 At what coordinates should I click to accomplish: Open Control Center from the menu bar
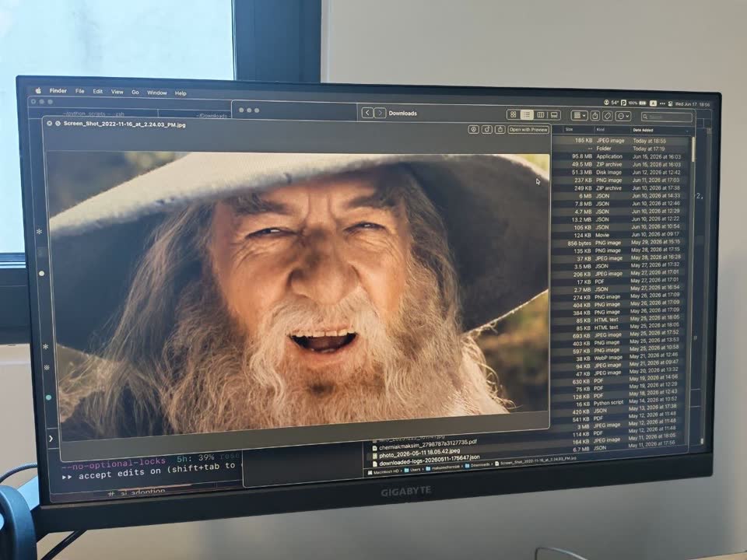(x=670, y=103)
